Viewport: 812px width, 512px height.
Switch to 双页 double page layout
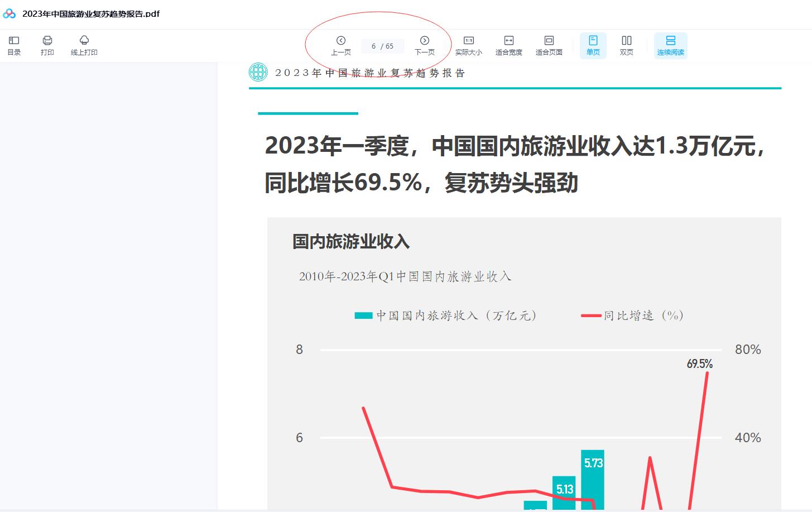tap(627, 45)
